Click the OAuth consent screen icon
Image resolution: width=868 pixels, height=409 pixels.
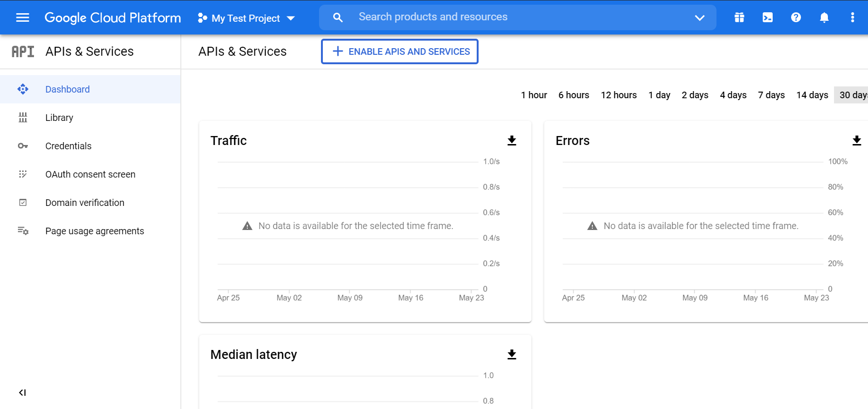tap(23, 174)
